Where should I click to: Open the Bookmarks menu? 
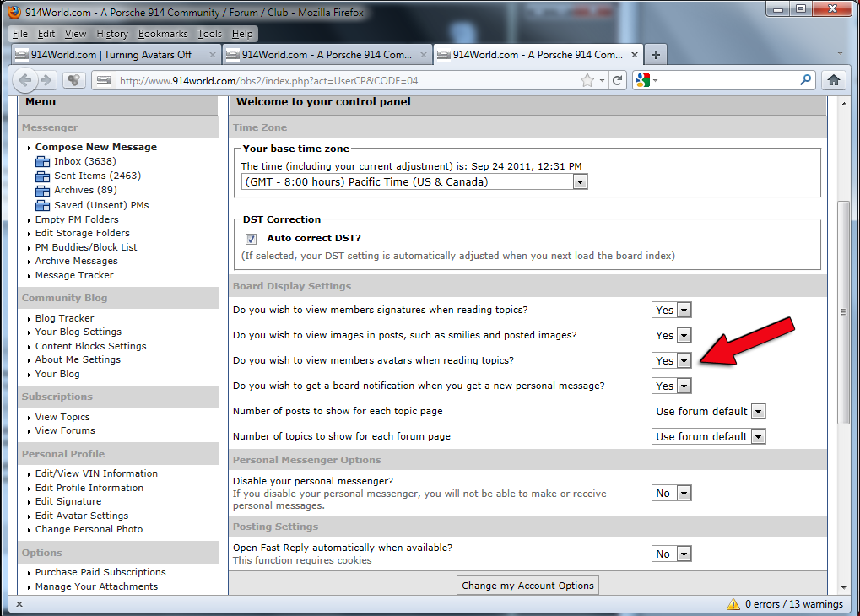(x=163, y=34)
